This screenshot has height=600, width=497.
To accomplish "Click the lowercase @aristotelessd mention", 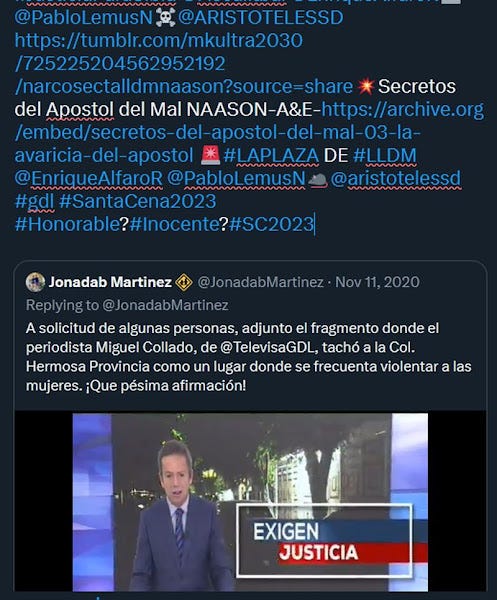I will point(396,178).
